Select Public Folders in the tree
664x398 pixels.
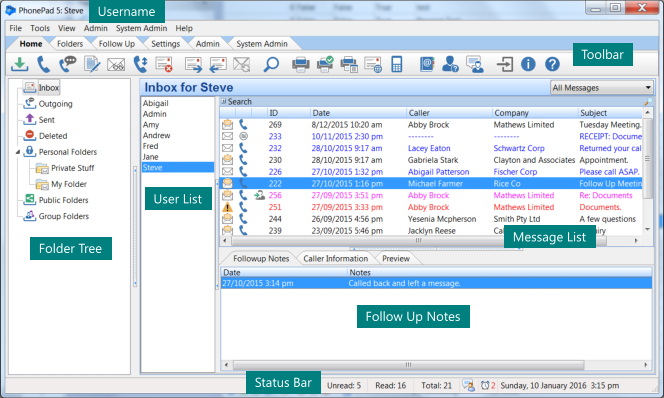[64, 200]
